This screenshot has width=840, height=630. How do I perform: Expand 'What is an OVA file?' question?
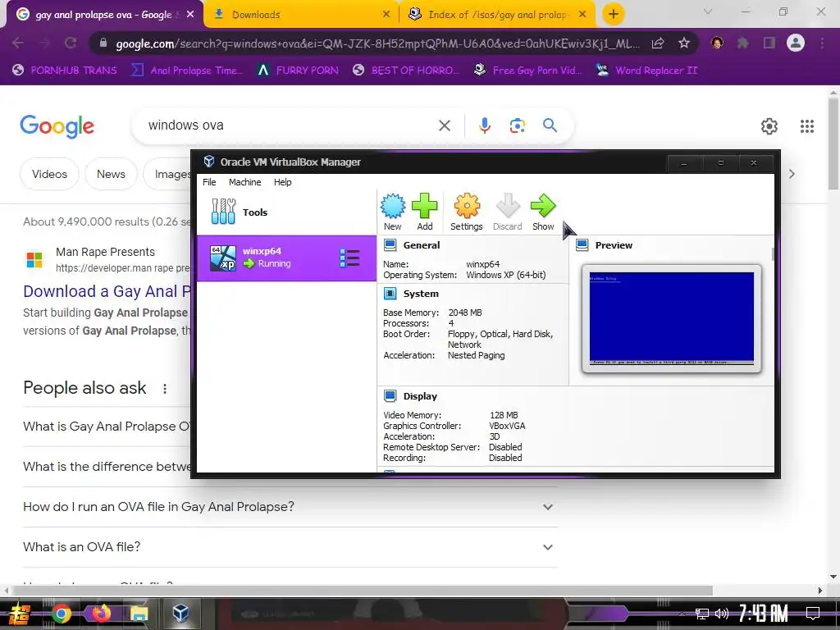pyautogui.click(x=290, y=547)
